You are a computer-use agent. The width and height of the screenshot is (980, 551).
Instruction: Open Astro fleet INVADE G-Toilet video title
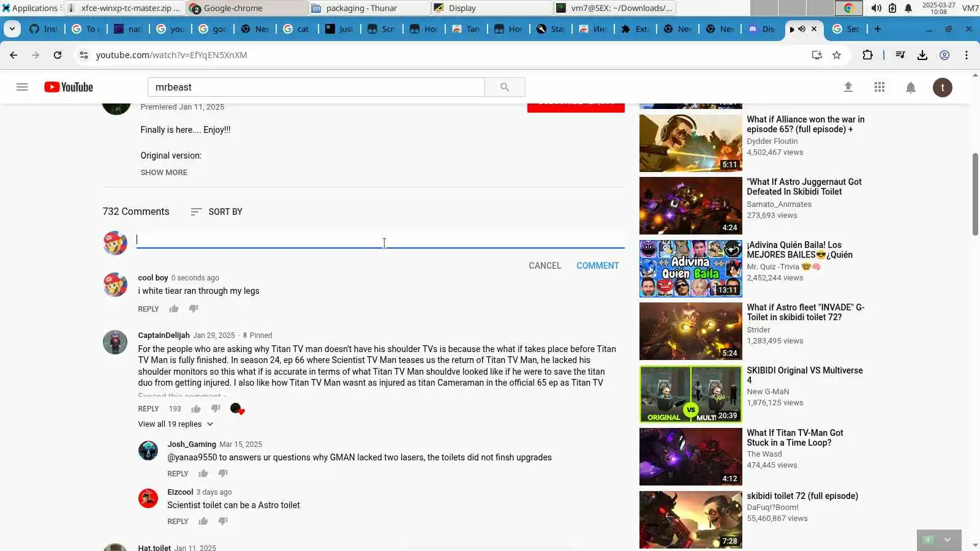point(805,312)
